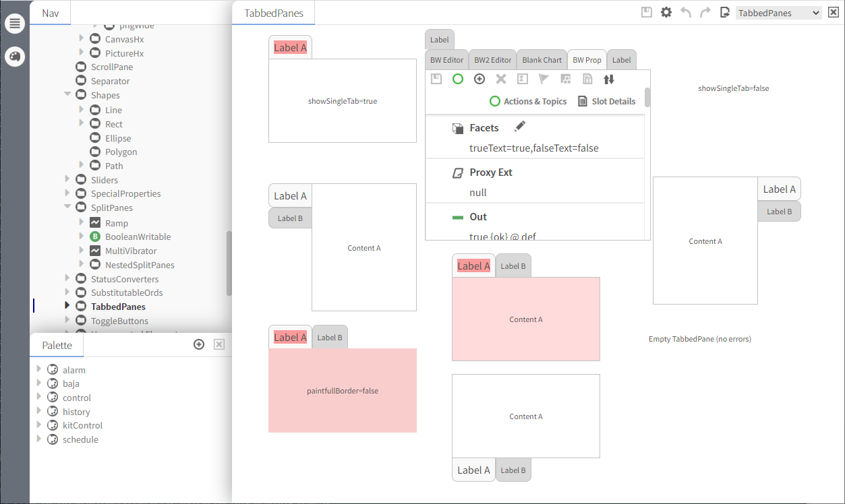Click the Out slot row label

click(x=478, y=217)
